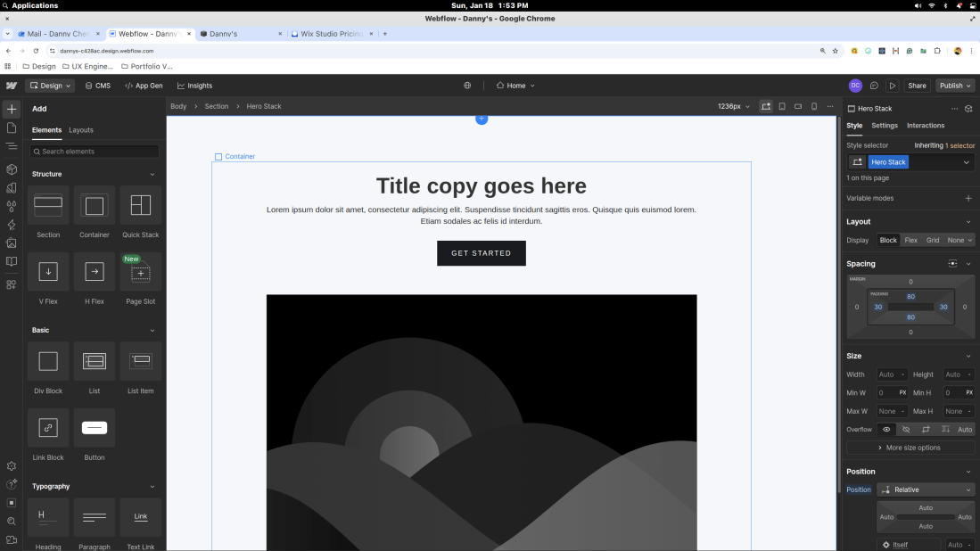The height and width of the screenshot is (551, 980).
Task: Switch to the Layouts tab
Action: coord(81,130)
